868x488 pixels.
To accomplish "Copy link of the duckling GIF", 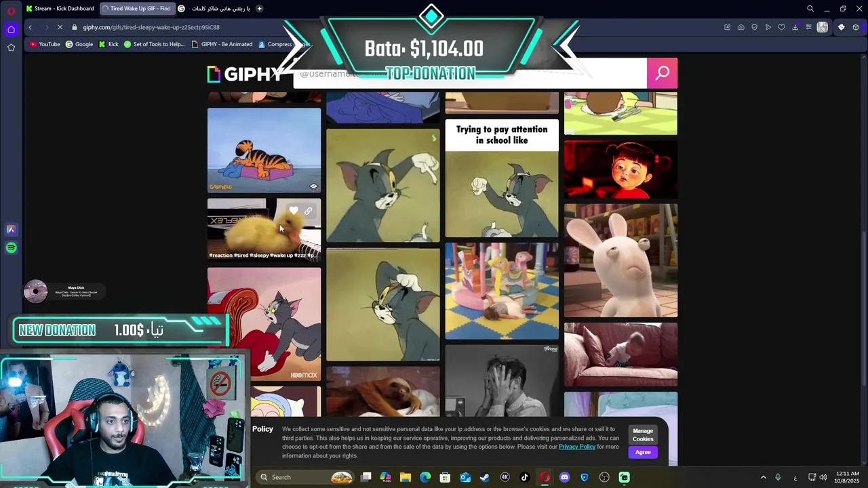I will tap(308, 211).
